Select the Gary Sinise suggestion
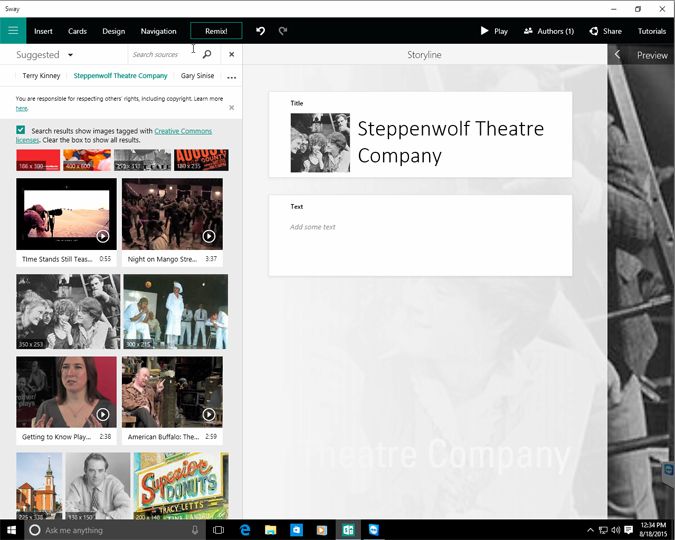 197,76
